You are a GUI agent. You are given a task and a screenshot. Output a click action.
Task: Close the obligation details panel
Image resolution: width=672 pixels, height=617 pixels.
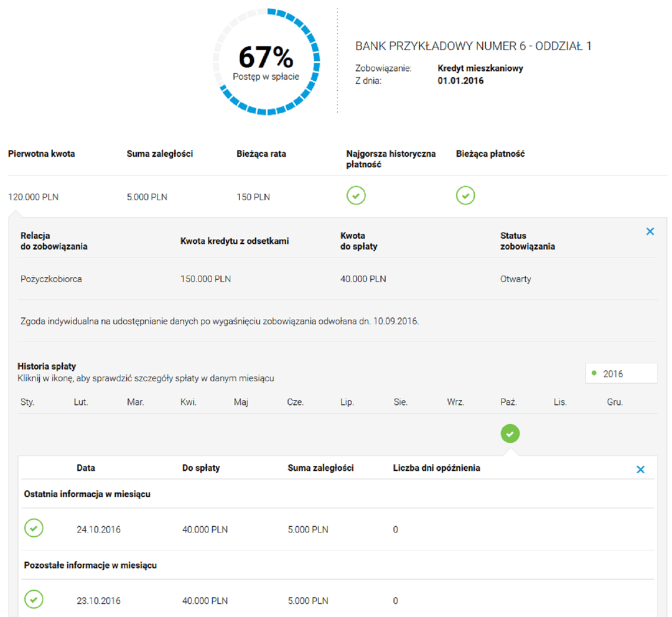[650, 231]
